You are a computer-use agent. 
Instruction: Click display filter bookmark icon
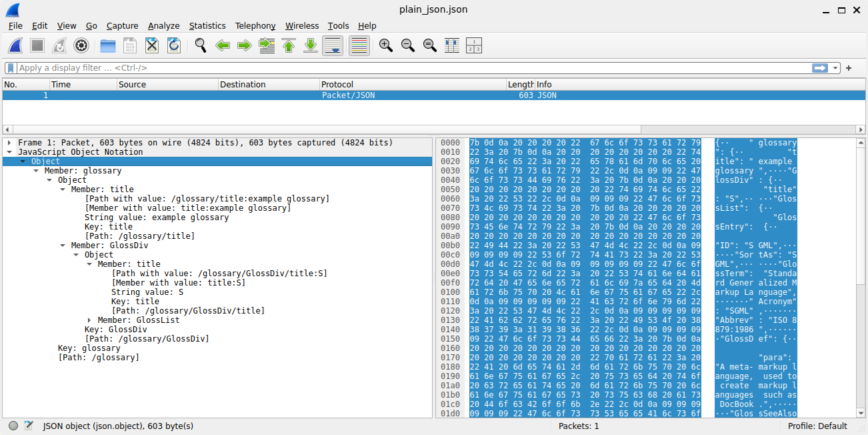point(11,68)
